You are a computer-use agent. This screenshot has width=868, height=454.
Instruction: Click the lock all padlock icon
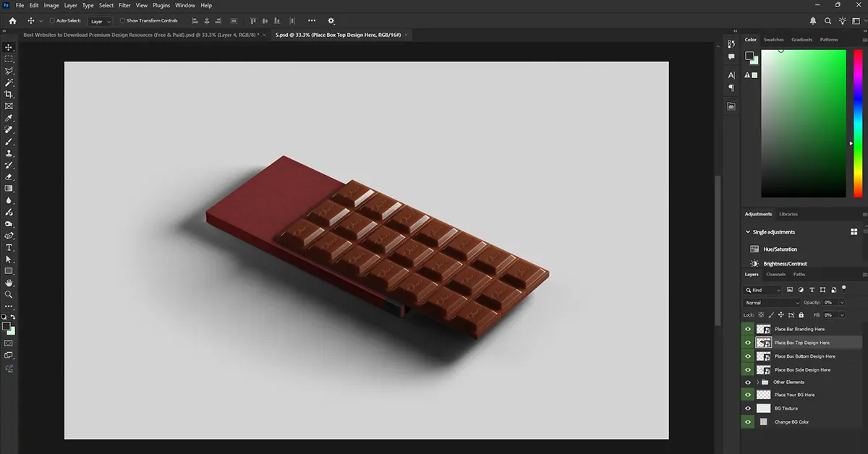801,315
